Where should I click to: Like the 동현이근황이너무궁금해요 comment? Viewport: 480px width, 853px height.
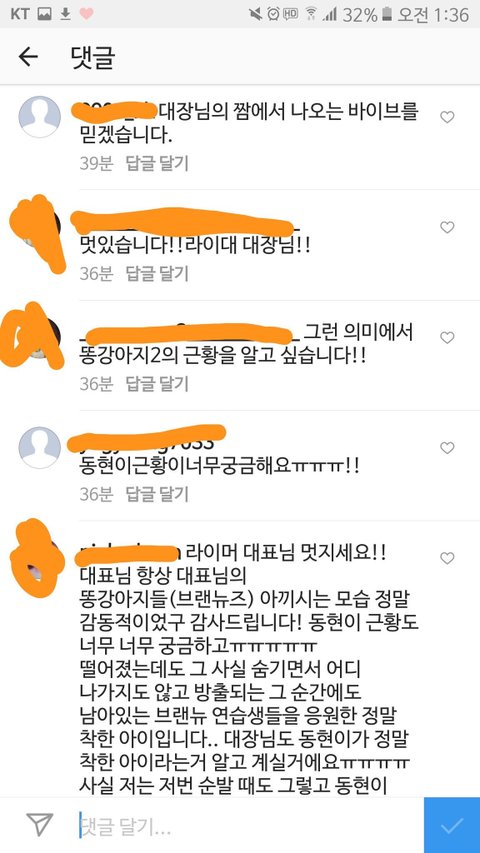click(x=447, y=448)
